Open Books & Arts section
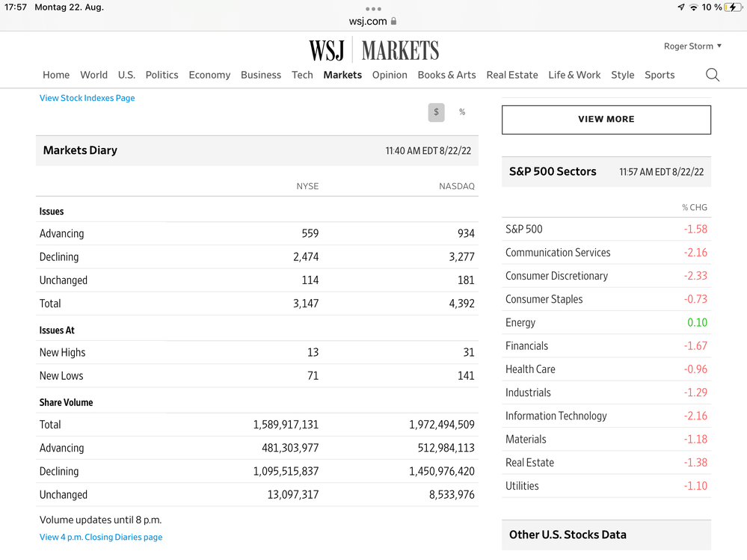The height and width of the screenshot is (560, 747). click(x=447, y=75)
